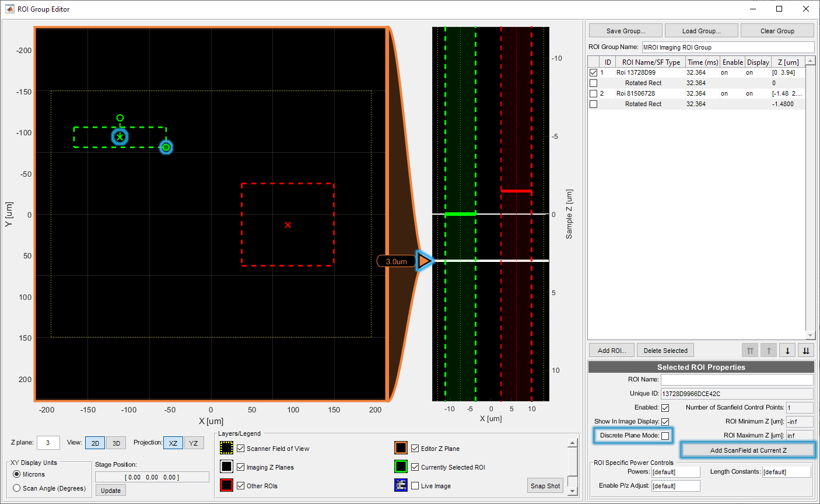Screen dimensions: 820x504
Task: Click the ROI table scrollbar down arrow
Action: (x=810, y=335)
